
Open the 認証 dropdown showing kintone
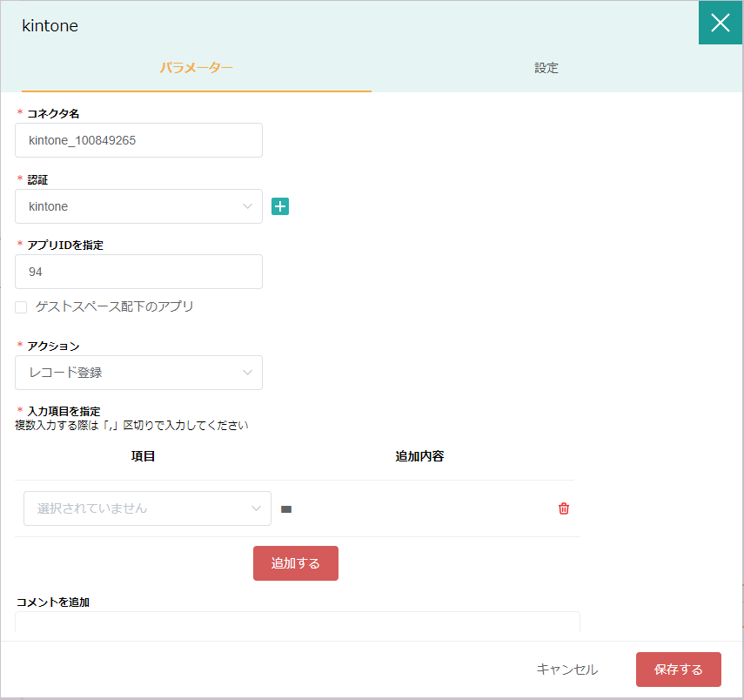(x=138, y=206)
